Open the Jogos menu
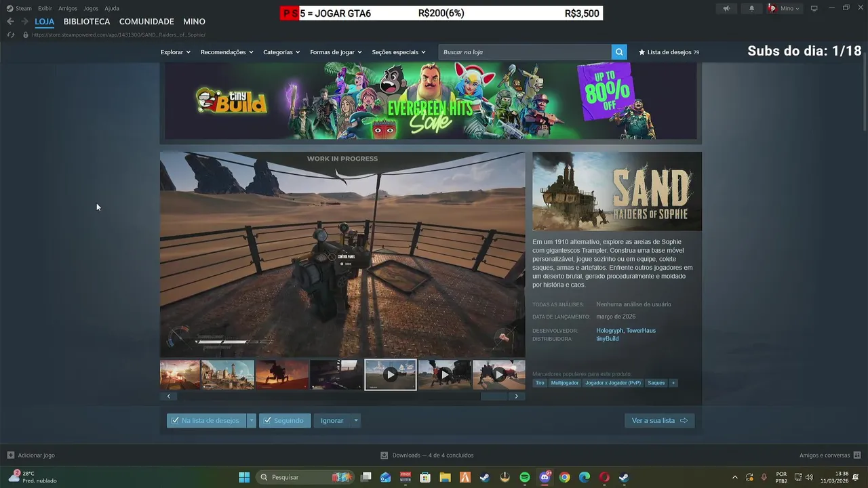This screenshot has width=868, height=488. 91,8
